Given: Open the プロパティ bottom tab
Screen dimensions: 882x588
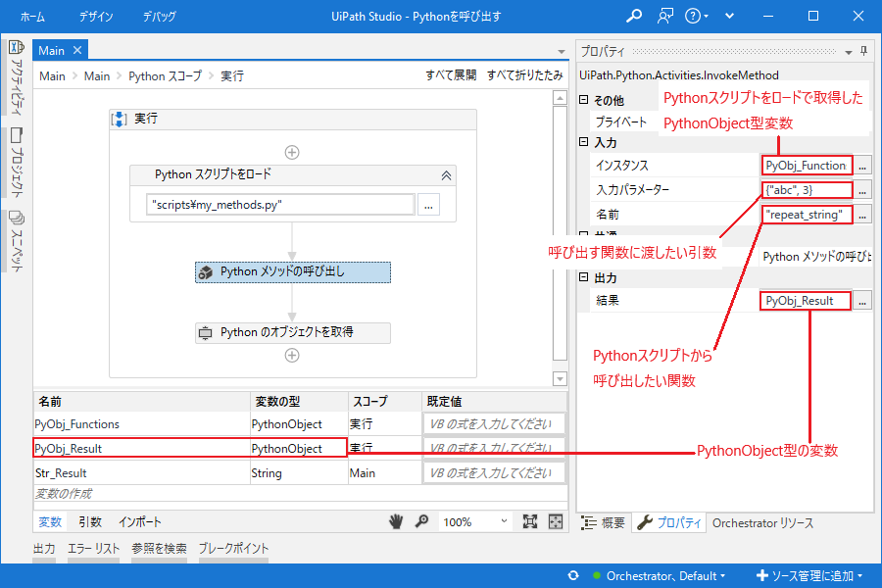Looking at the screenshot, I should [x=668, y=523].
